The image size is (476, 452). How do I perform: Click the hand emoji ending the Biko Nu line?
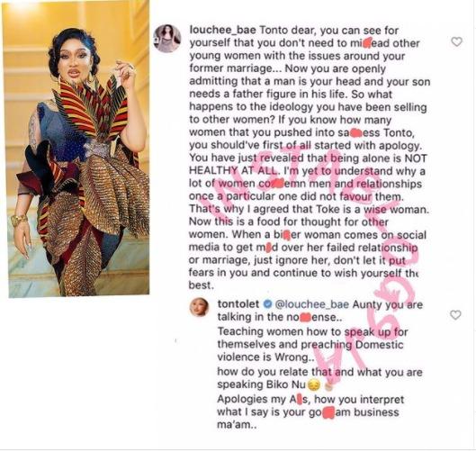(329, 386)
